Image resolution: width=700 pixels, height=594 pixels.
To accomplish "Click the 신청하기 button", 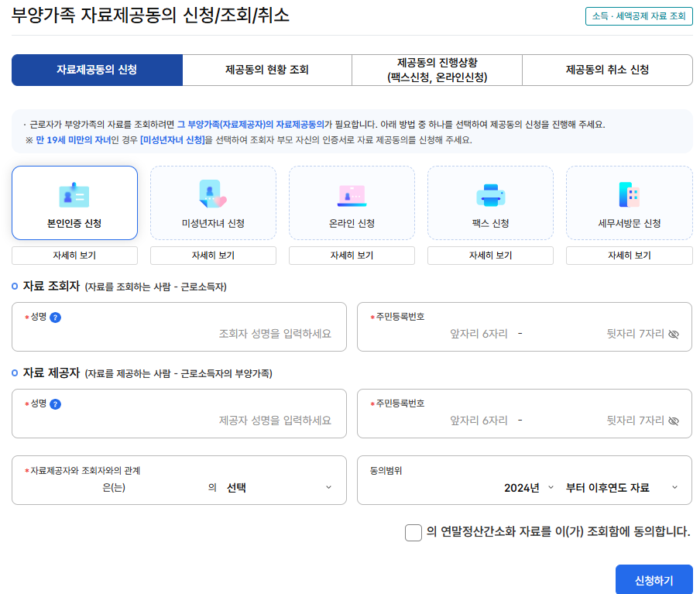I will tap(654, 580).
